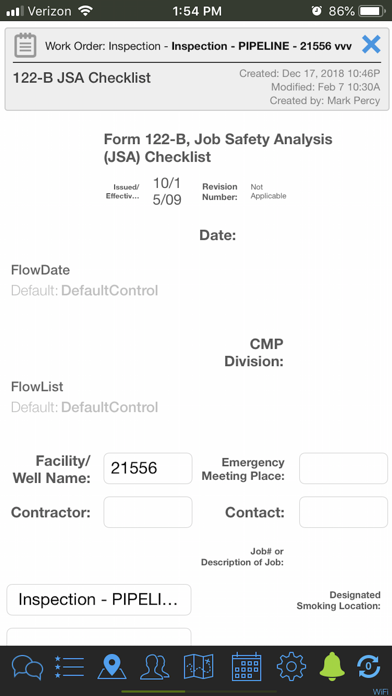Open the calendar icon
The height and width of the screenshot is (696, 392).
pos(246,667)
